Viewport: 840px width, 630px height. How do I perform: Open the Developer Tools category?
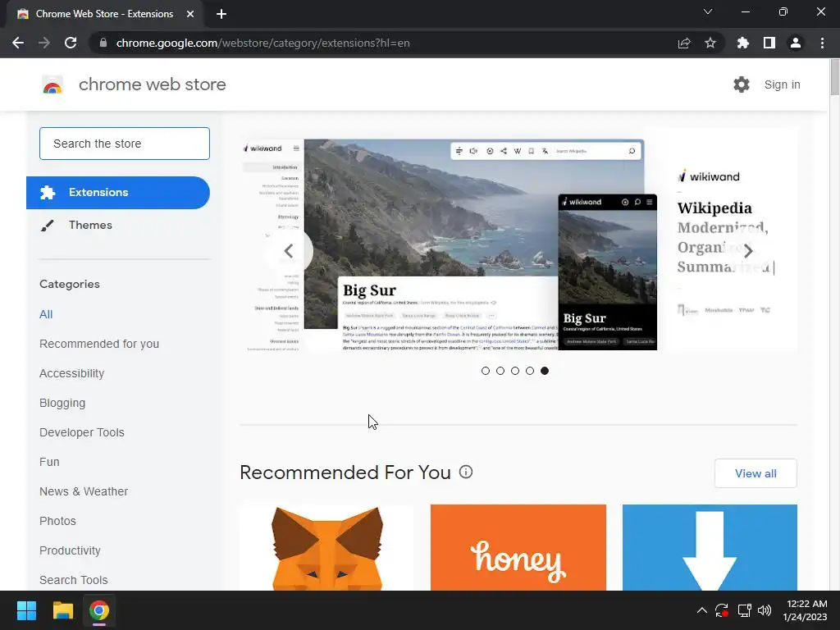point(82,432)
